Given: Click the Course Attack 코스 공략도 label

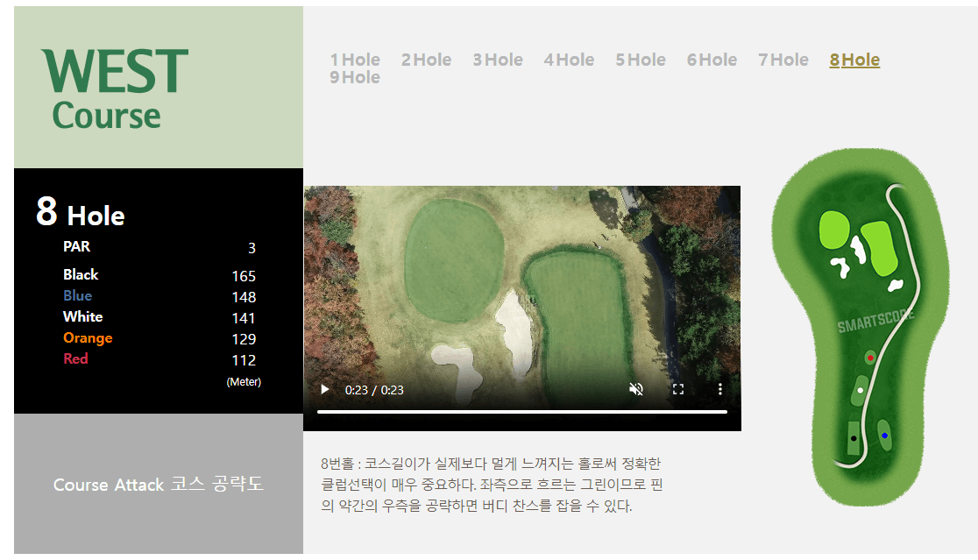Looking at the screenshot, I should (x=158, y=485).
